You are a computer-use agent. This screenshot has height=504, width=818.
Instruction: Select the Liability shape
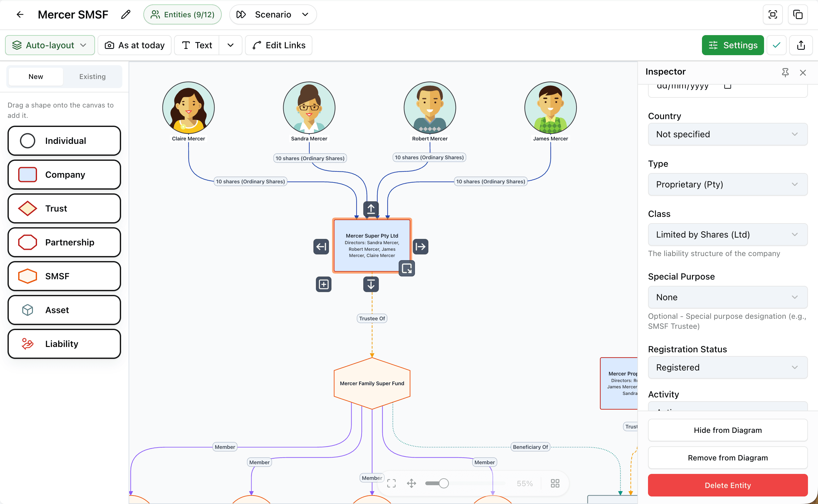coord(64,344)
